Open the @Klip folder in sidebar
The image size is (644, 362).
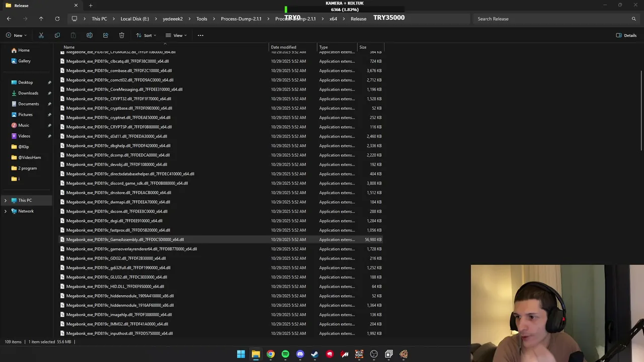23,147
